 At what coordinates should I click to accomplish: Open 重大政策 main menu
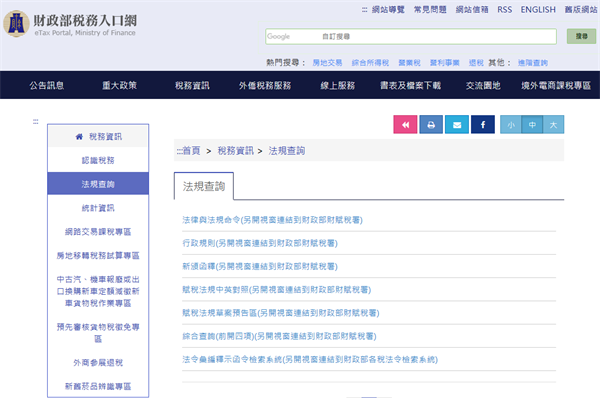tap(119, 85)
